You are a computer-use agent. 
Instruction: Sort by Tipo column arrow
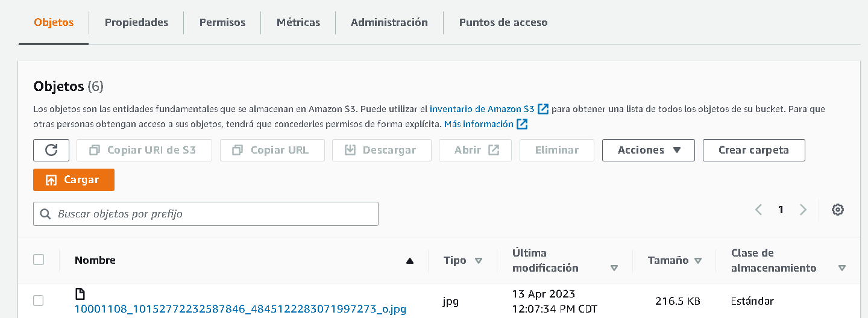tap(479, 261)
